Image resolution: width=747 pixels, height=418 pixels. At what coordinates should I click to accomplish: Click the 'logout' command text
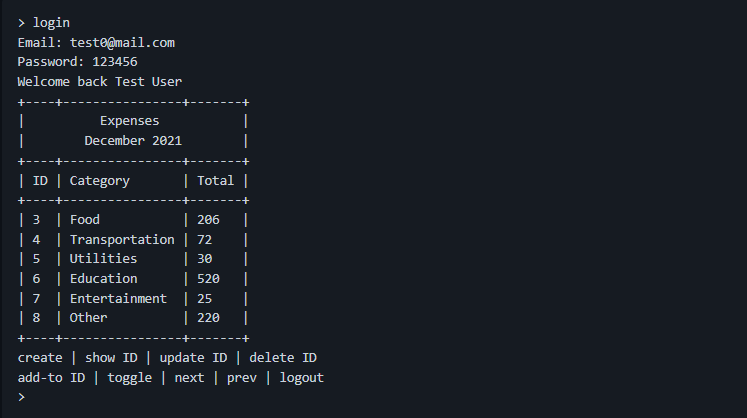tap(302, 378)
